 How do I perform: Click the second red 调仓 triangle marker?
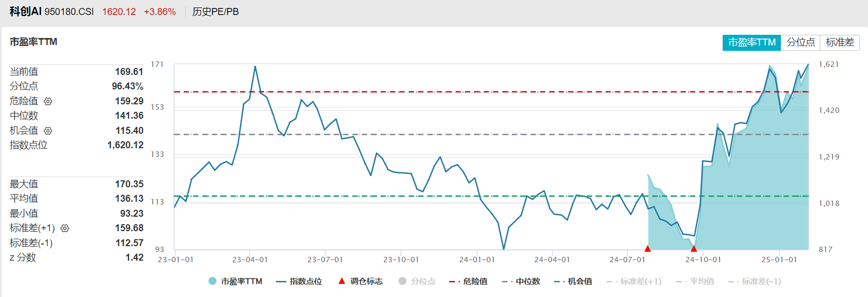tap(694, 248)
